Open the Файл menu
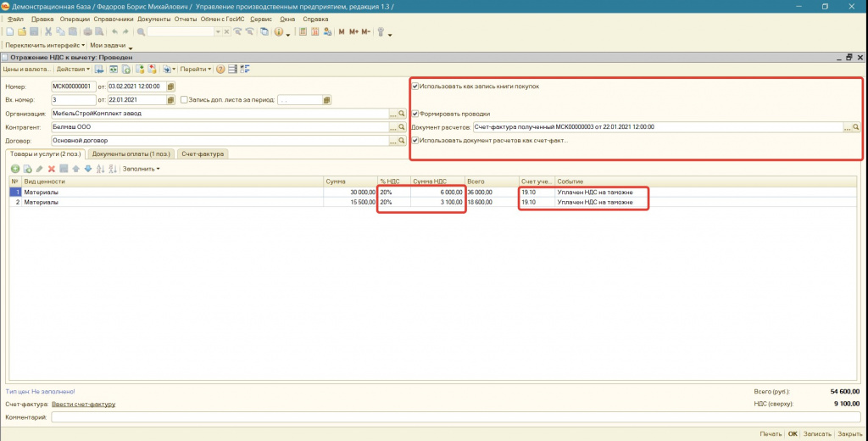Screen dimensions: 868x441 tap(15, 19)
